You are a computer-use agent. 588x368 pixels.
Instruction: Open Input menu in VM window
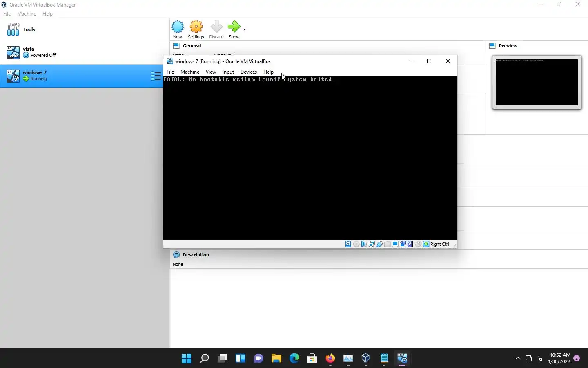pyautogui.click(x=228, y=72)
